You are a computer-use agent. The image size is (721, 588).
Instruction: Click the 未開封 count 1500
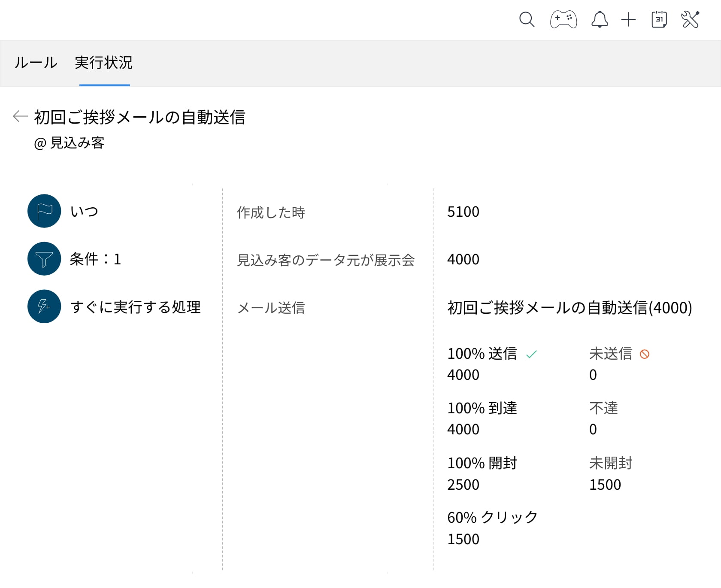point(605,485)
